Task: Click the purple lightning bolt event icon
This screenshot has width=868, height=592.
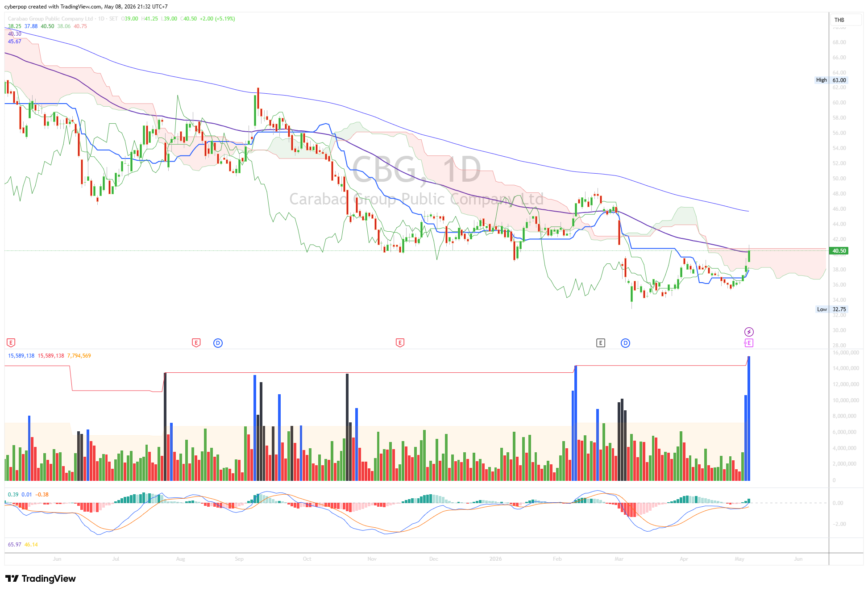Action: pyautogui.click(x=749, y=332)
